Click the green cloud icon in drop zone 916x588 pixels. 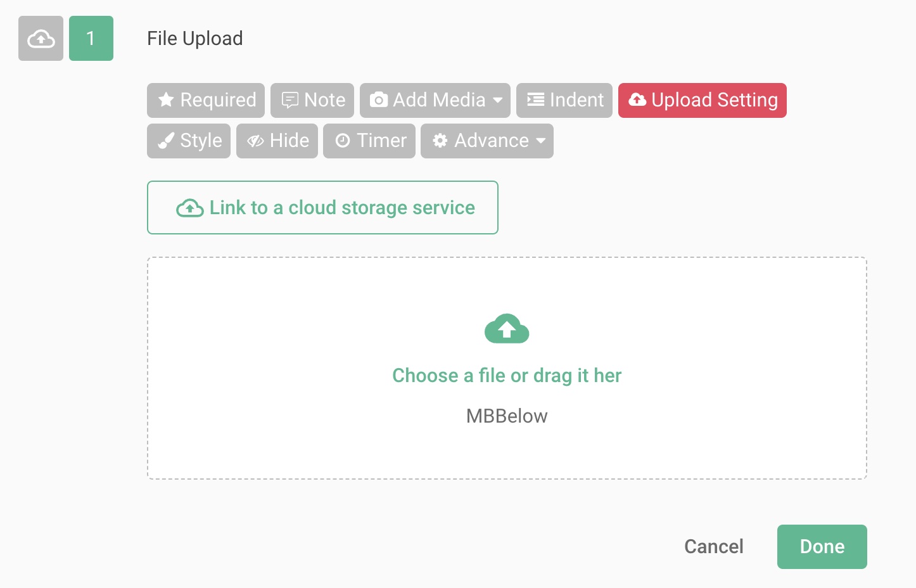[x=506, y=328]
